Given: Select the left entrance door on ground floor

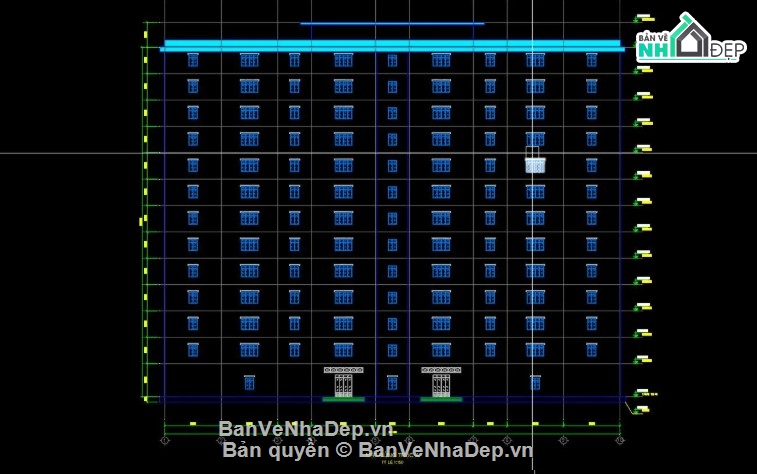Looking at the screenshot, I should click(343, 385).
